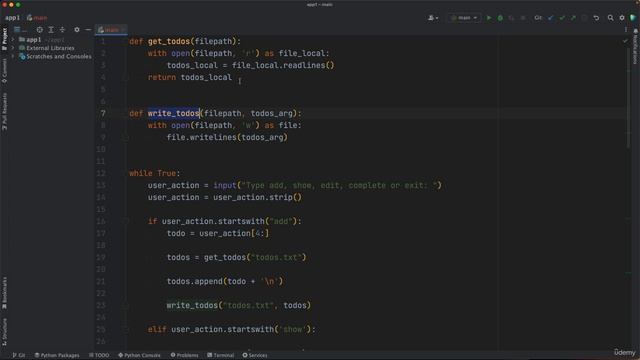Open the Problems tool window
Image resolution: width=640 pixels, height=360 pixels.
(x=184, y=355)
